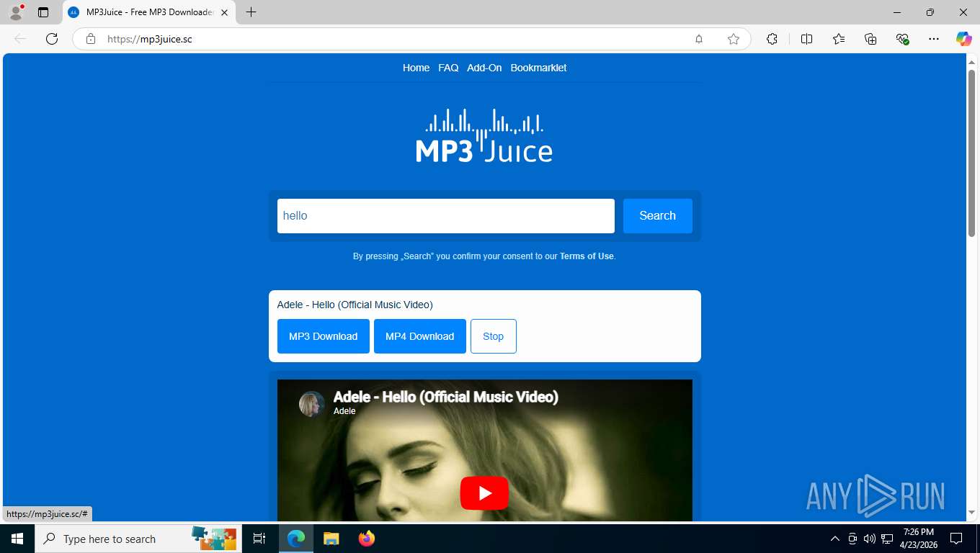Image resolution: width=980 pixels, height=553 pixels.
Task: Toggle Split screen in Edge toolbar
Action: point(806,39)
